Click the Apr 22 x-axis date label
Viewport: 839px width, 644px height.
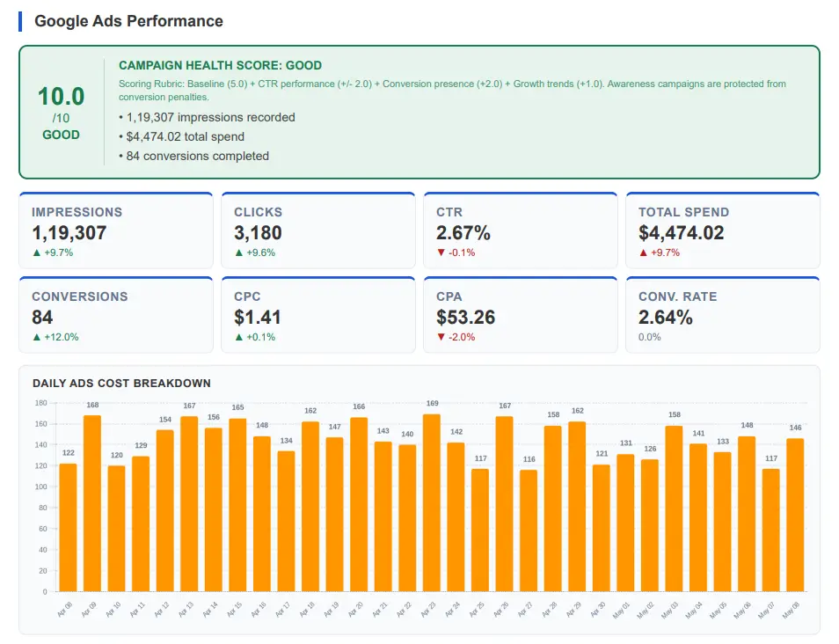click(x=404, y=609)
